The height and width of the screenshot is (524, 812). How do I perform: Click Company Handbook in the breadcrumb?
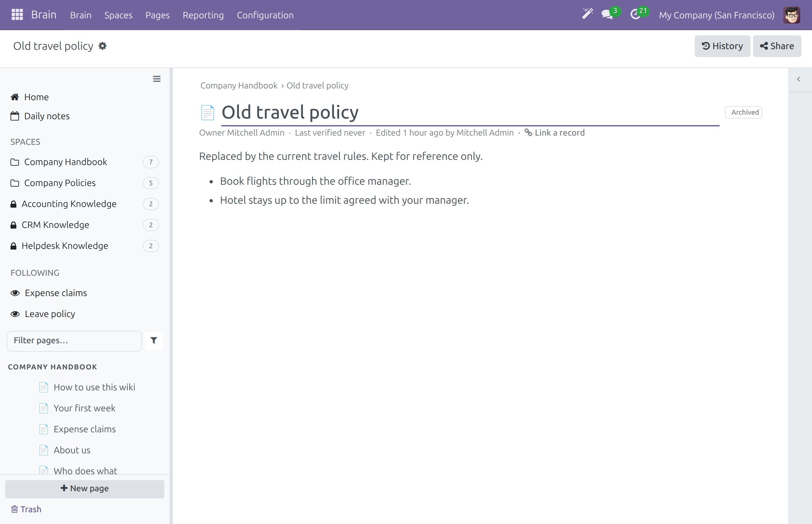click(x=239, y=85)
